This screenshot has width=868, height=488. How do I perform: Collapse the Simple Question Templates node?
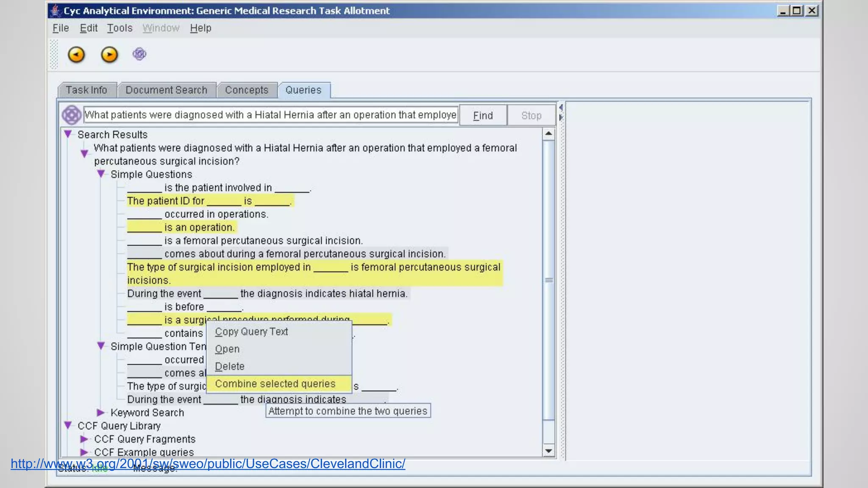click(x=101, y=346)
